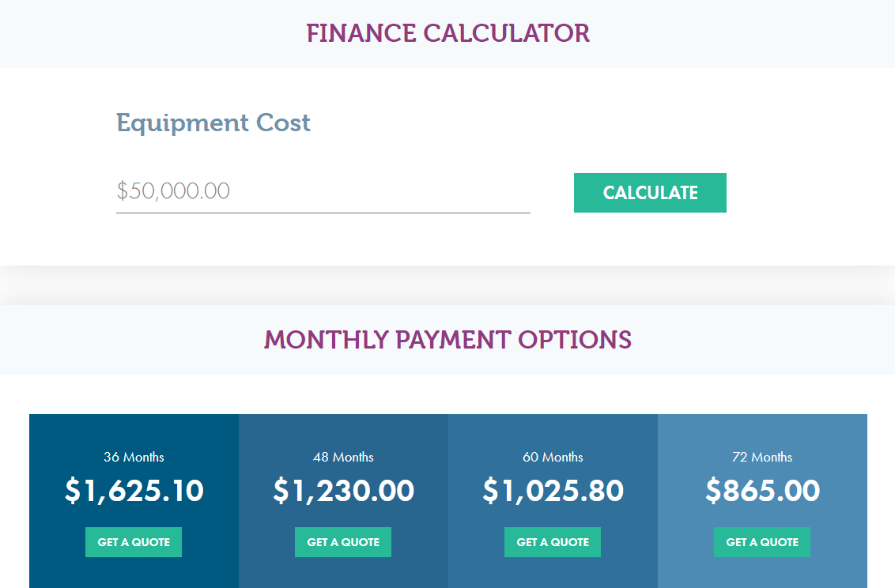Click the CALCULATE button
This screenshot has height=588, width=895.
tap(650, 192)
